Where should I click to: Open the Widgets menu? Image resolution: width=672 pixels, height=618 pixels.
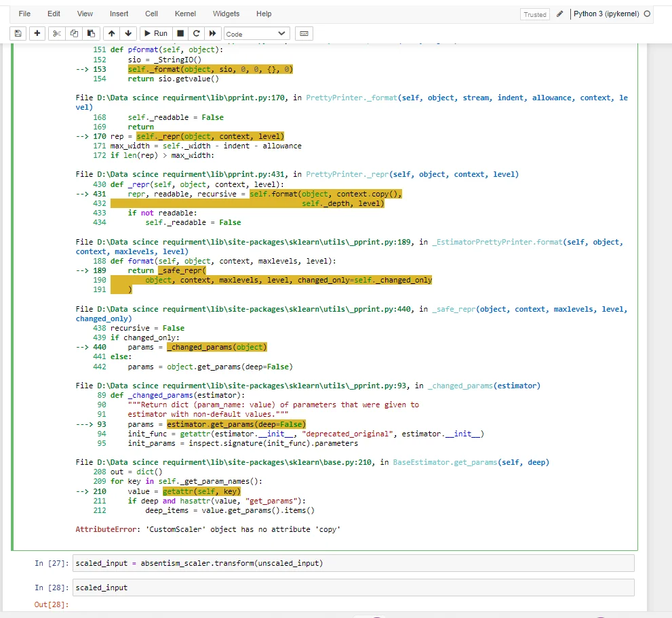pyautogui.click(x=226, y=14)
